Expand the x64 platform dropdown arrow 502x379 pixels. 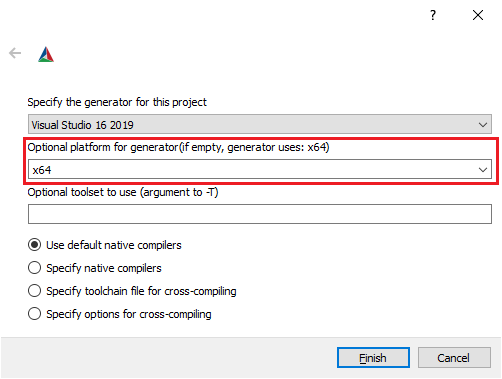point(483,170)
